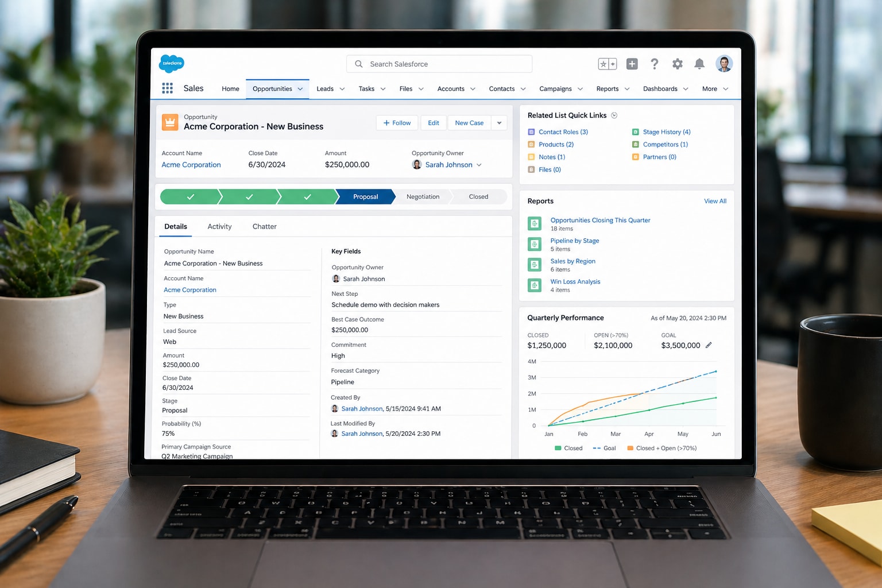Edit the quarterly goal pencil icon
Viewport: 882px width, 588px height.
(x=709, y=345)
